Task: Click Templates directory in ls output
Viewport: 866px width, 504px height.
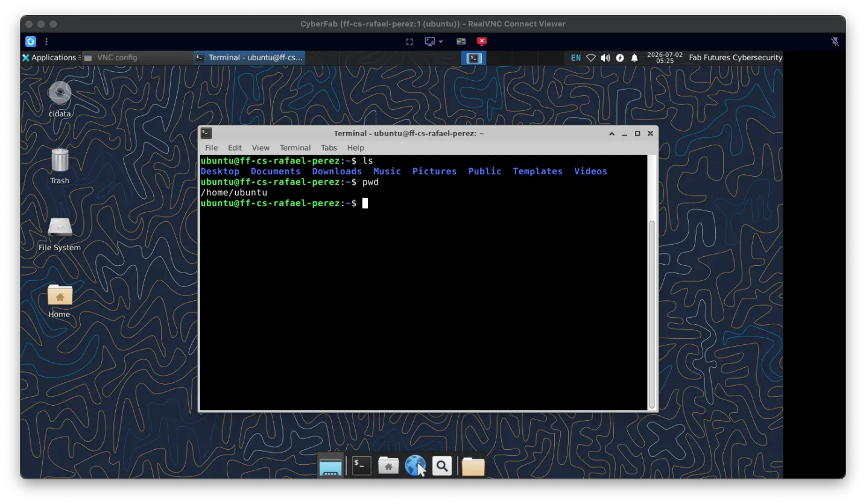Action: [x=538, y=171]
